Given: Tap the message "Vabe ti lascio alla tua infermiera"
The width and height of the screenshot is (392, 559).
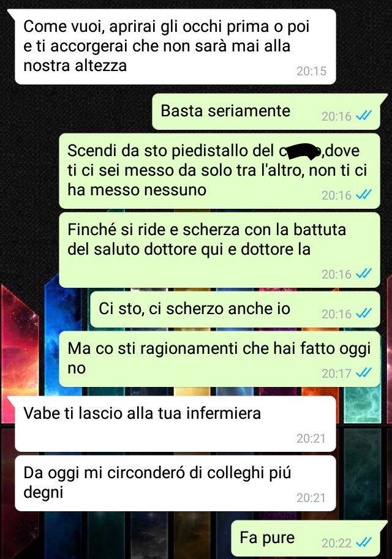Looking at the screenshot, I should coord(175,424).
